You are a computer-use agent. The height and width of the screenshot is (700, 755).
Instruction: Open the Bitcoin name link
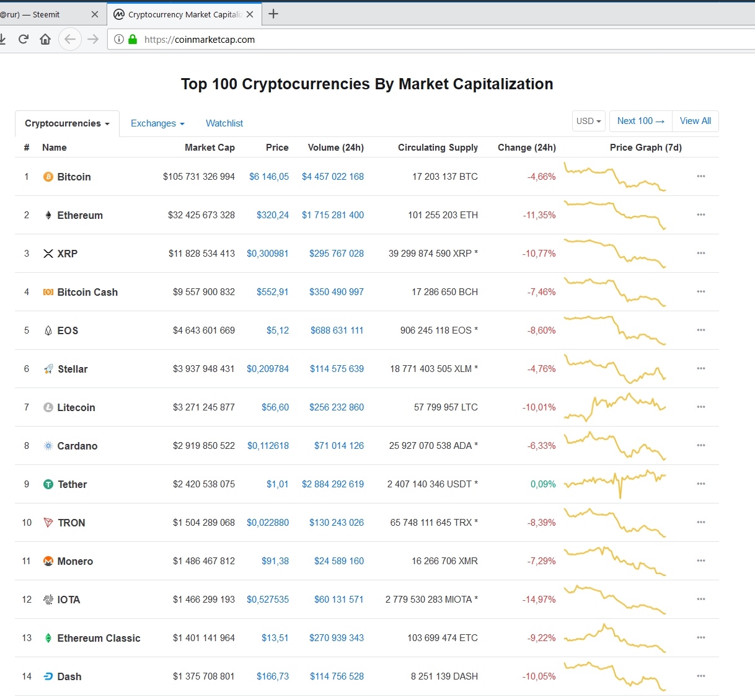(x=74, y=177)
